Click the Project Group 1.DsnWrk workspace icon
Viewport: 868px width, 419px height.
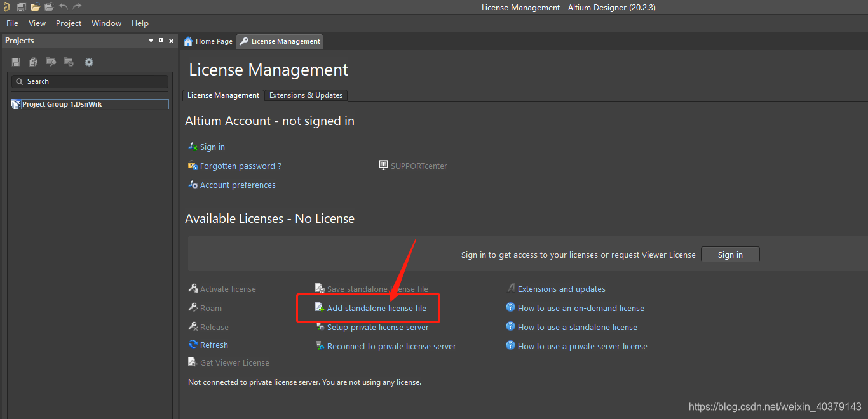pyautogui.click(x=16, y=104)
